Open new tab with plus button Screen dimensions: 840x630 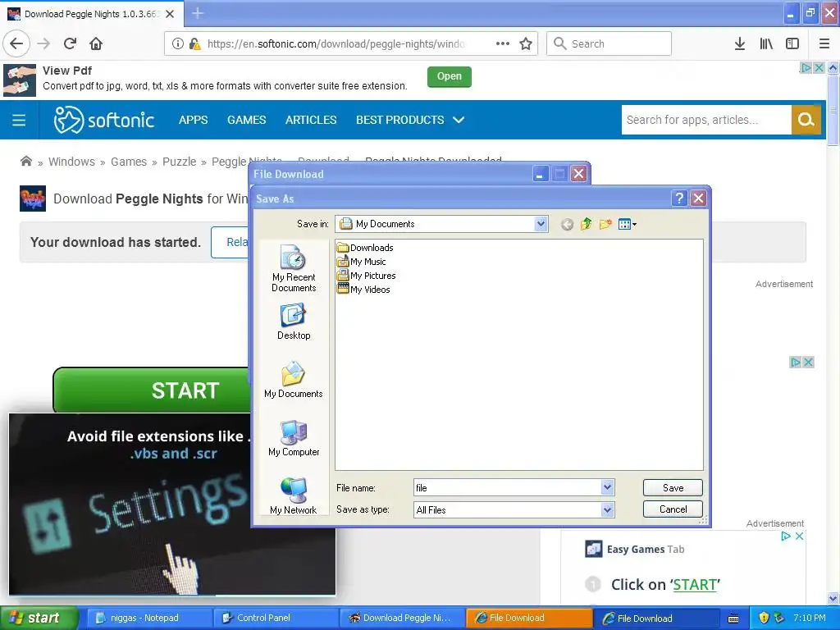pos(198,13)
